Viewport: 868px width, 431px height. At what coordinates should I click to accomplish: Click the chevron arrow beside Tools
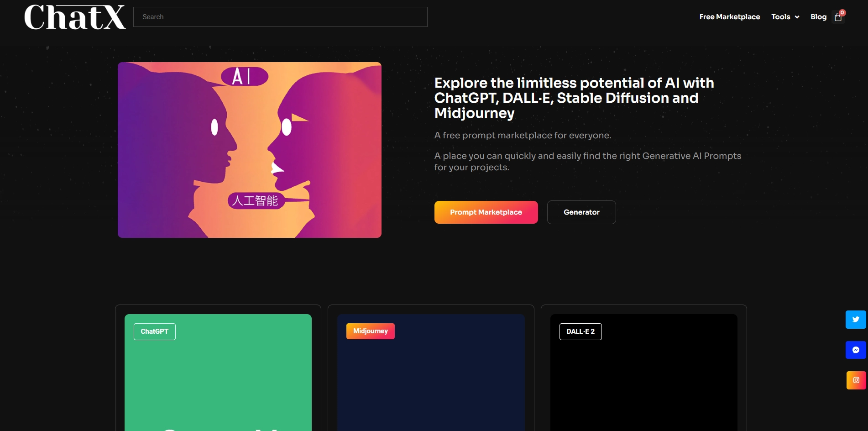(x=797, y=17)
